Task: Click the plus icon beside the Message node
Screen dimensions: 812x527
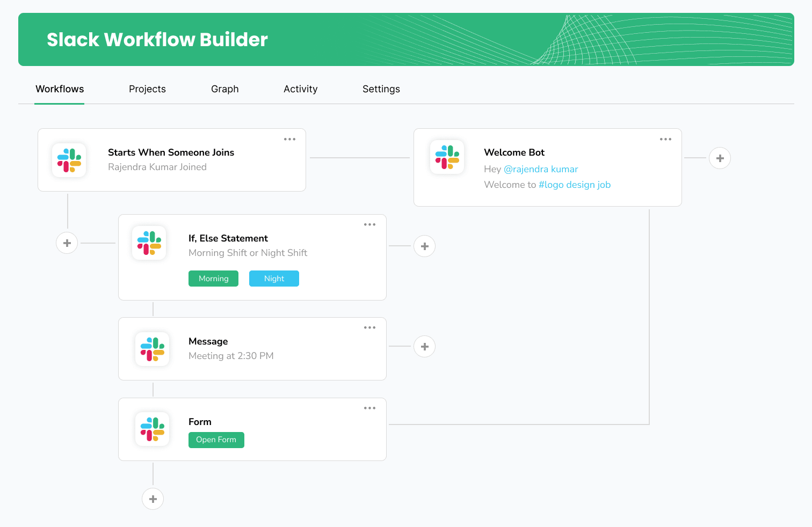Action: click(x=424, y=346)
